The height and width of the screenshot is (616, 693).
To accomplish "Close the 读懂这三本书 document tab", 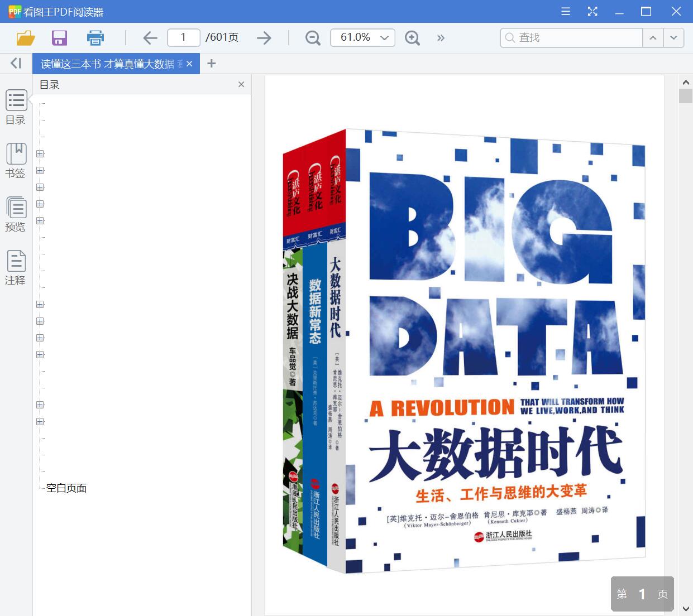I will pyautogui.click(x=189, y=64).
